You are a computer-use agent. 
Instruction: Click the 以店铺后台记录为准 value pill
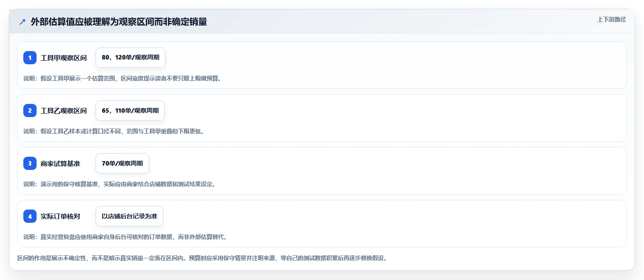coord(130,216)
